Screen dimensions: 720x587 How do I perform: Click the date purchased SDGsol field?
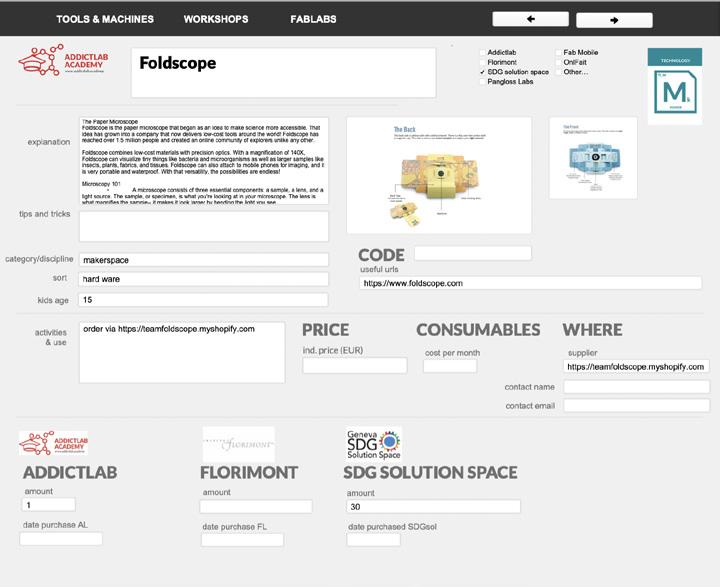(x=373, y=540)
